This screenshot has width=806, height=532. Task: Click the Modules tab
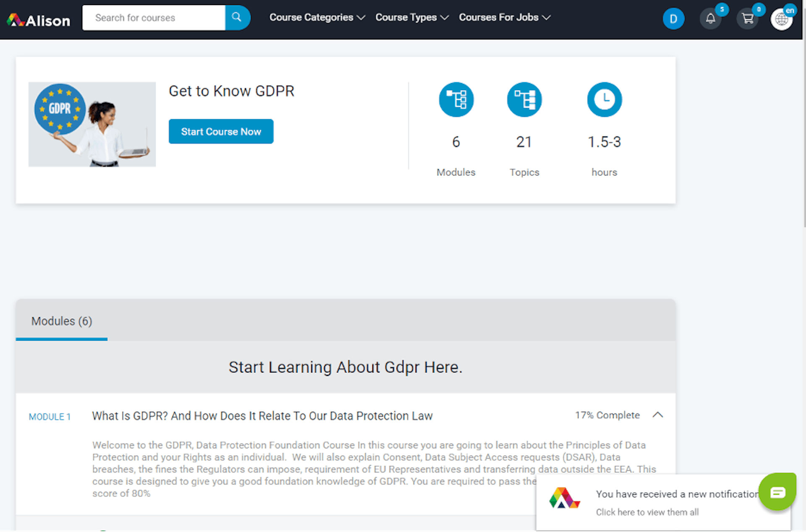(61, 321)
